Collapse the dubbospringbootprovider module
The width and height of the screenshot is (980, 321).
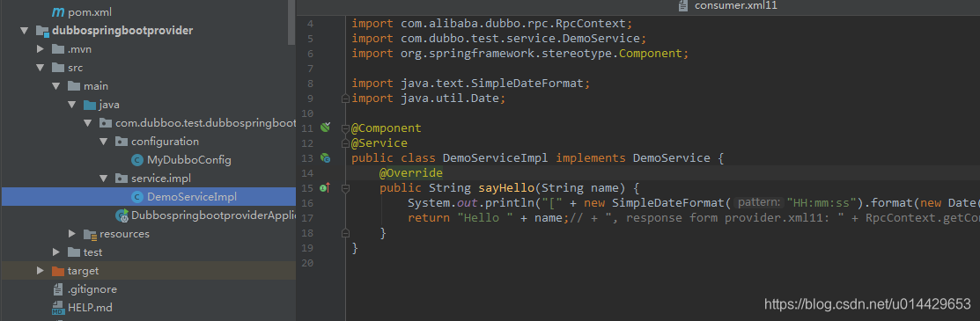25,31
